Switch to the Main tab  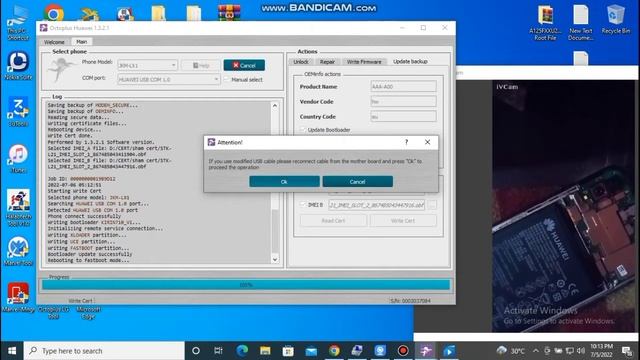tap(82, 42)
